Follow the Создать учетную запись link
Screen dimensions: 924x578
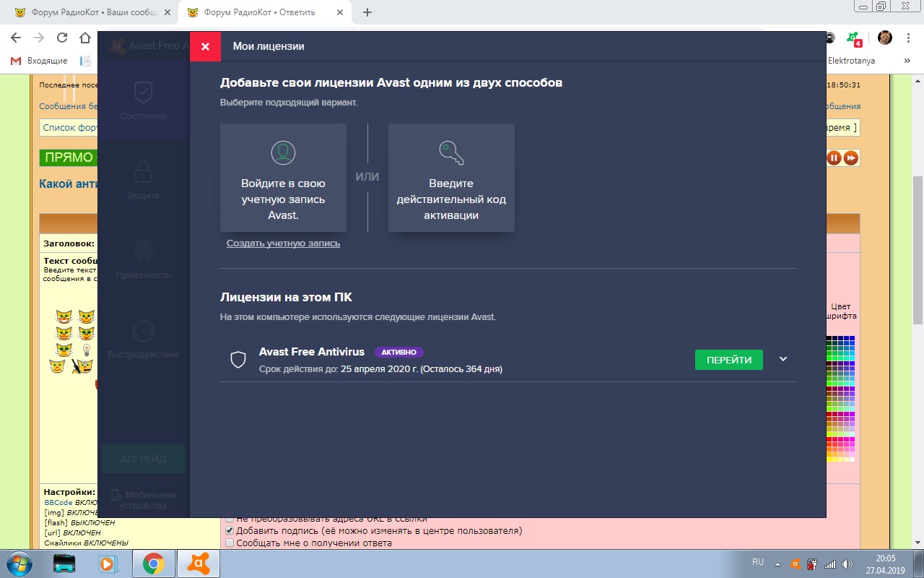click(283, 243)
